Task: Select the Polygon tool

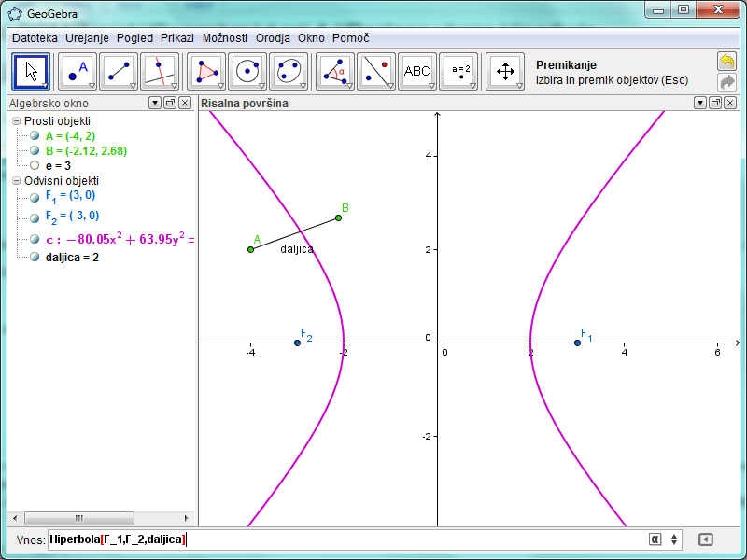Action: [206, 71]
